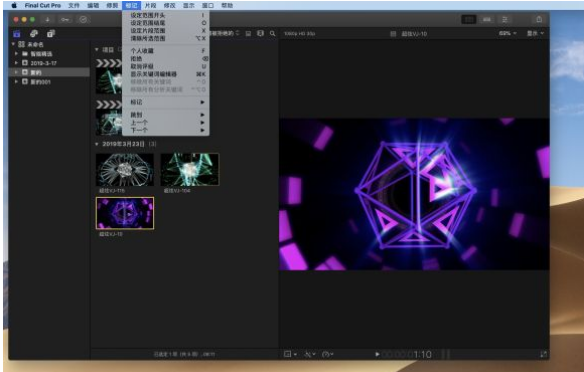584x372 pixels.
Task: Open the Final Cut Pro application menu
Action: click(x=43, y=5)
